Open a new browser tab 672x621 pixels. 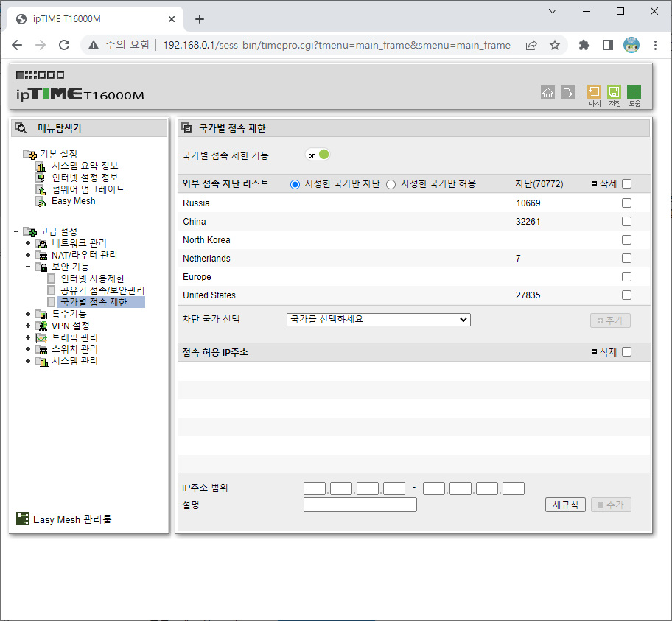[199, 19]
